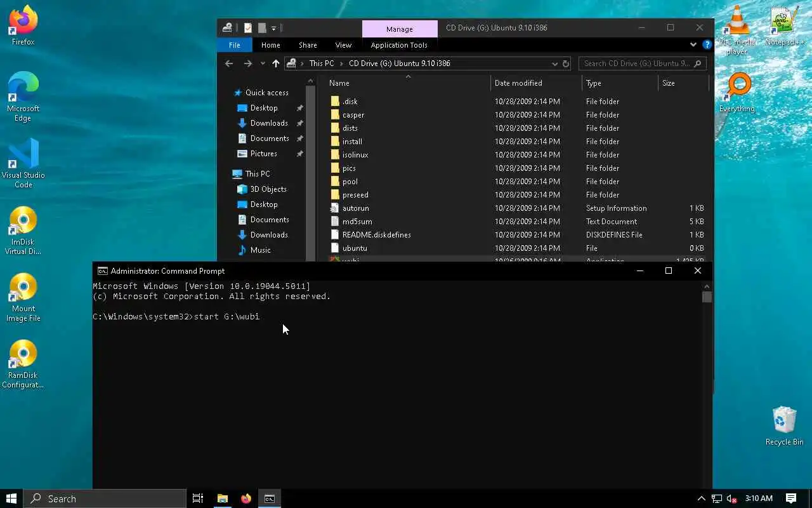The image size is (812, 508).
Task: Open ImDisk Virtual Disk shortcut
Action: [x=23, y=230]
